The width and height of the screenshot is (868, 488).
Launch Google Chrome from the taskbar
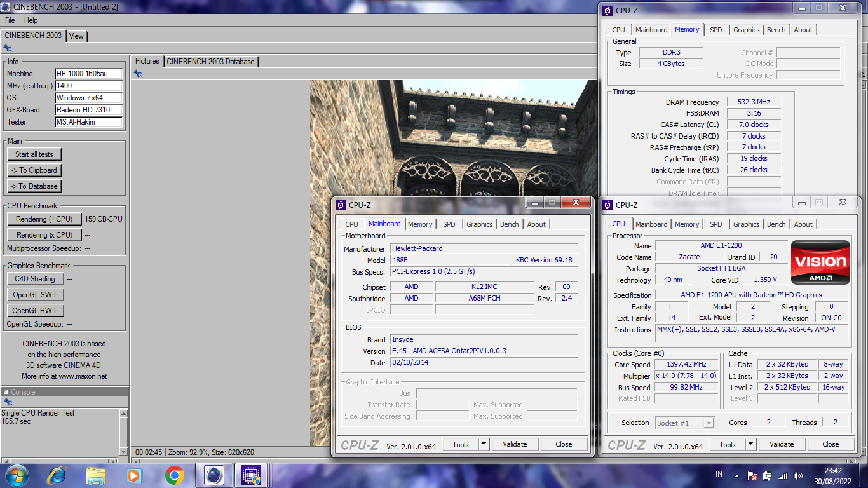[174, 475]
